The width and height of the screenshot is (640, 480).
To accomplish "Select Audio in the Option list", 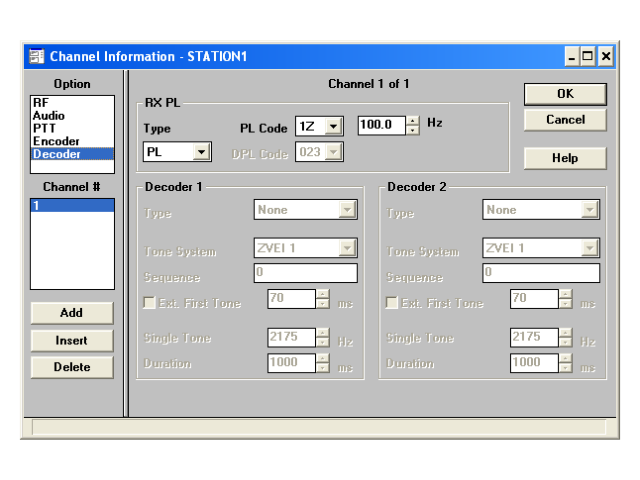I will [x=48, y=116].
